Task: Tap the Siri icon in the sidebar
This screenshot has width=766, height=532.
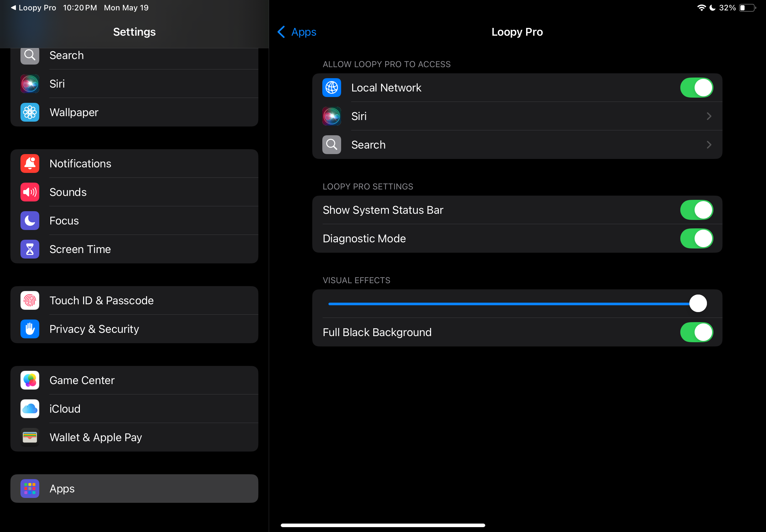Action: (30, 84)
